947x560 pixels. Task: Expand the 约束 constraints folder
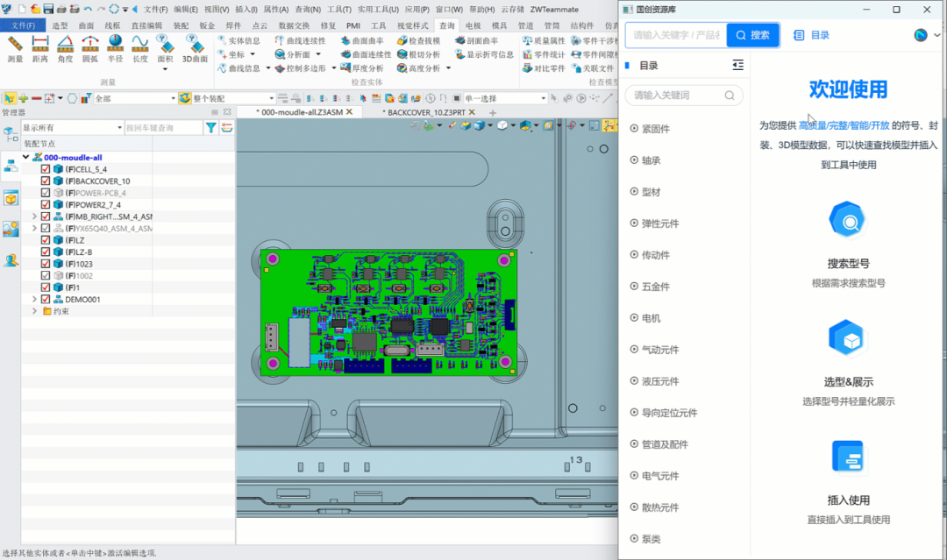tap(34, 311)
